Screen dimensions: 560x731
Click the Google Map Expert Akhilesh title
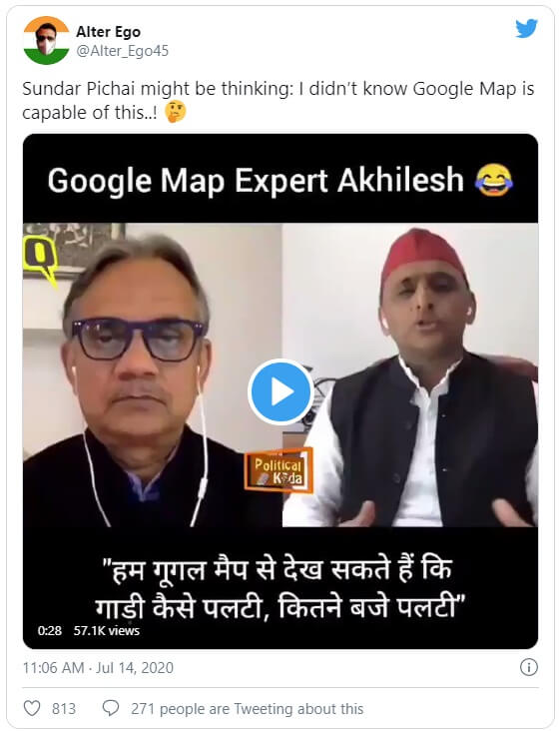256,181
